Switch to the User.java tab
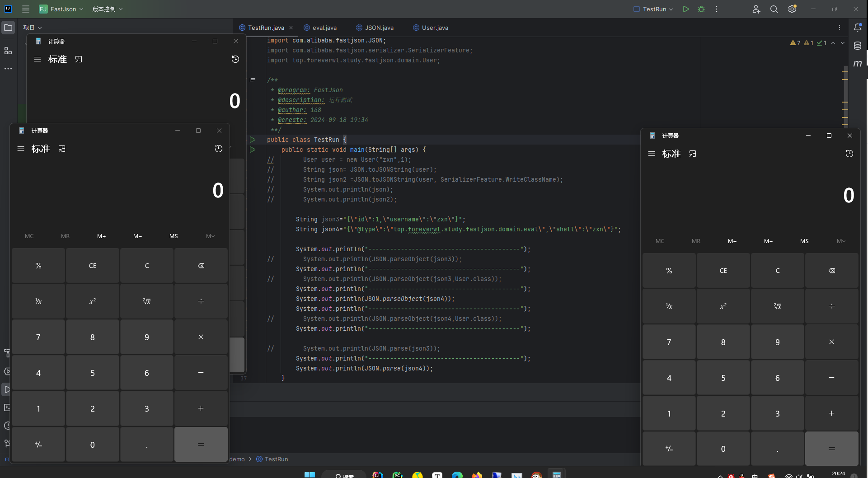 point(431,28)
